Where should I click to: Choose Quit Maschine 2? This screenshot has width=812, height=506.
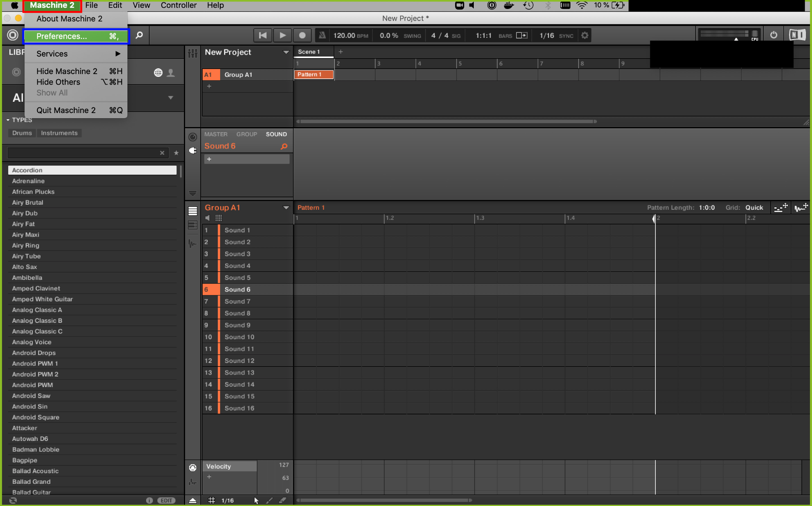(76, 110)
